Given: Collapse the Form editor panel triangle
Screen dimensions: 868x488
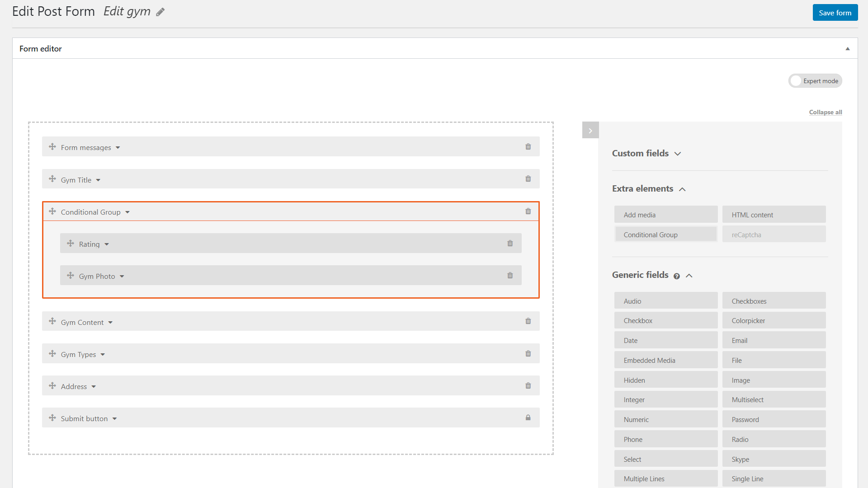Looking at the screenshot, I should coord(848,49).
